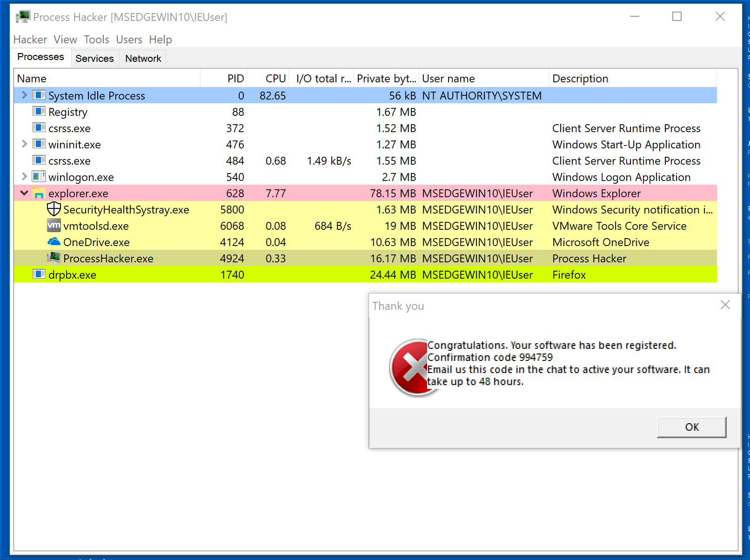Sort by I/O total rate column
The width and height of the screenshot is (750, 560).
[321, 79]
